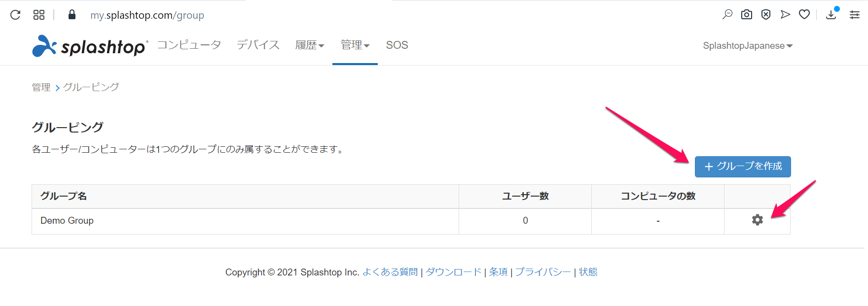Open the SplashtopJapanese account dropdown
Screen dimensions: 868x306
[x=747, y=46]
